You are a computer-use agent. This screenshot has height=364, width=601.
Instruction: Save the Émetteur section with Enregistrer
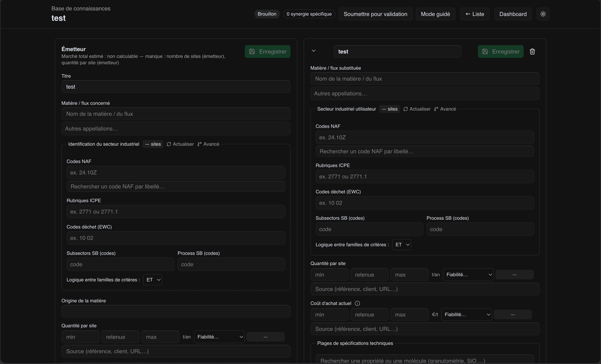tap(268, 51)
